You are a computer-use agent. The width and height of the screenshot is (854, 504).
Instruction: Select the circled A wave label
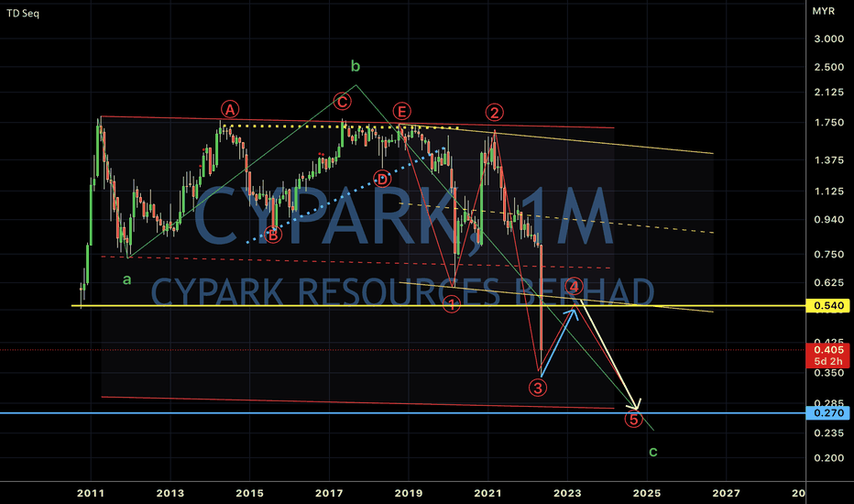(x=230, y=110)
